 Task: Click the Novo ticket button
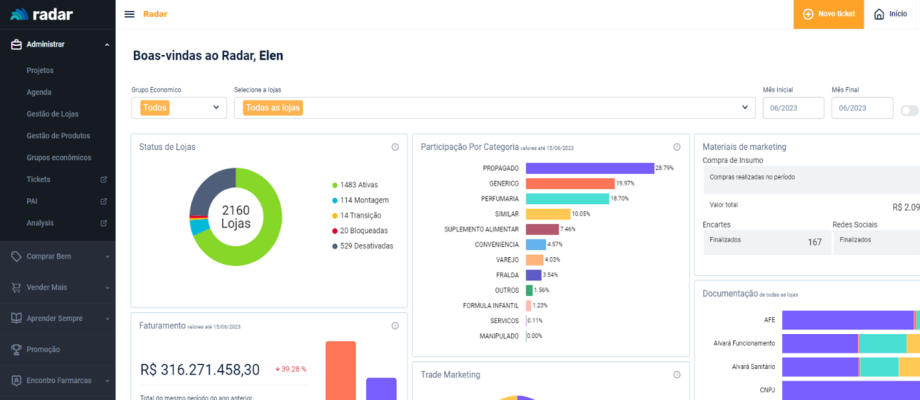coord(828,14)
